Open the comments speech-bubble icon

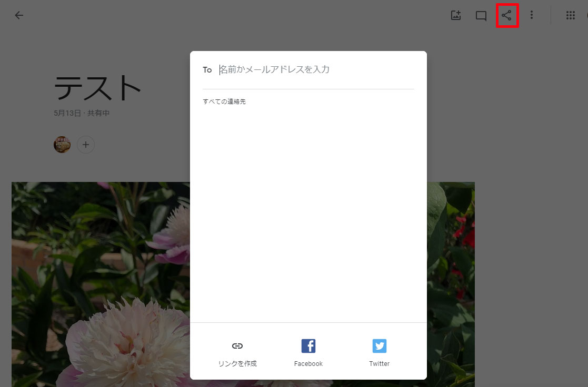click(481, 16)
